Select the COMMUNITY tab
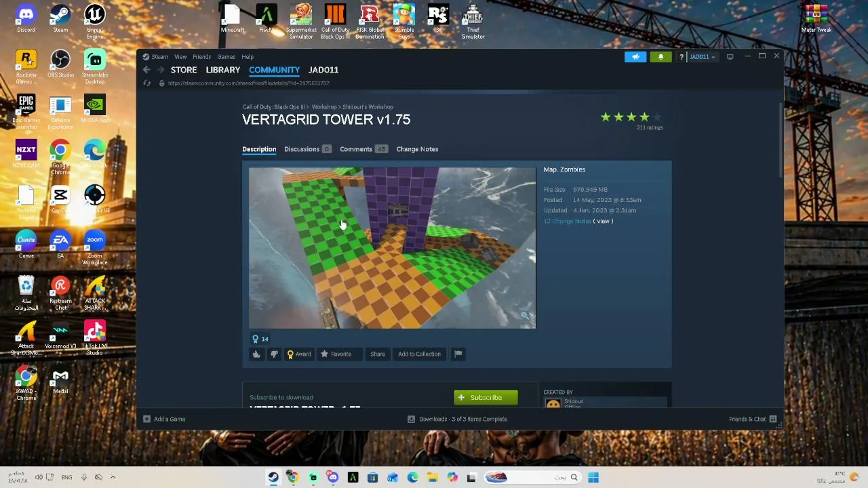This screenshot has width=868, height=488. 274,70
